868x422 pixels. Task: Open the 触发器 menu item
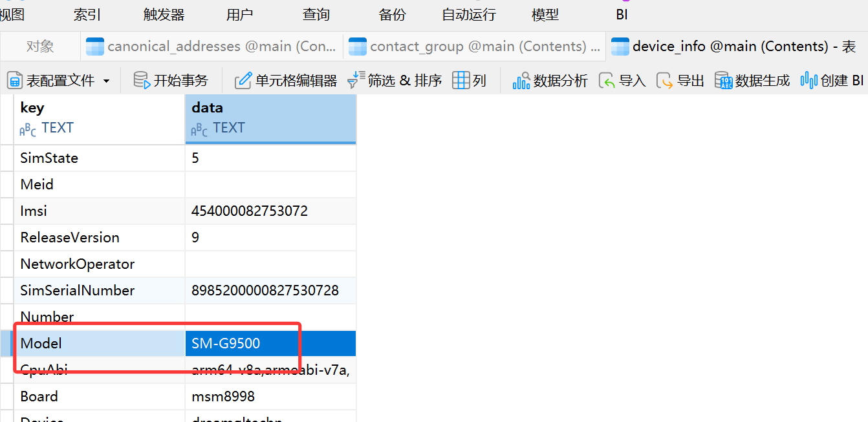tap(164, 14)
